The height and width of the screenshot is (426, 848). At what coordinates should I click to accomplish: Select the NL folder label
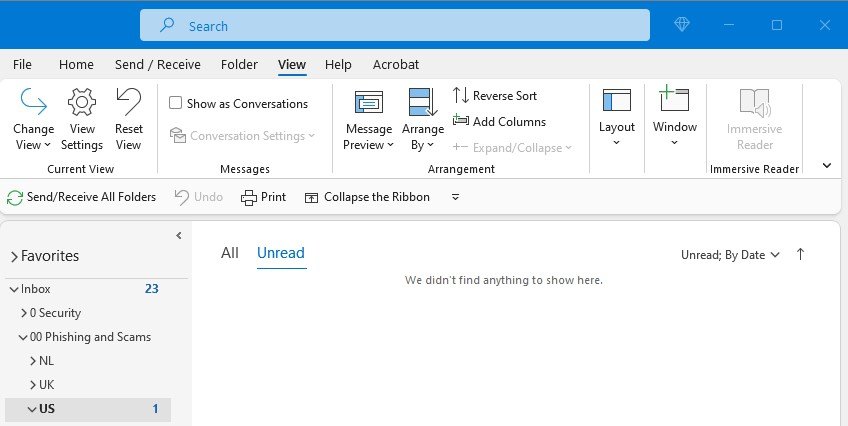point(47,361)
